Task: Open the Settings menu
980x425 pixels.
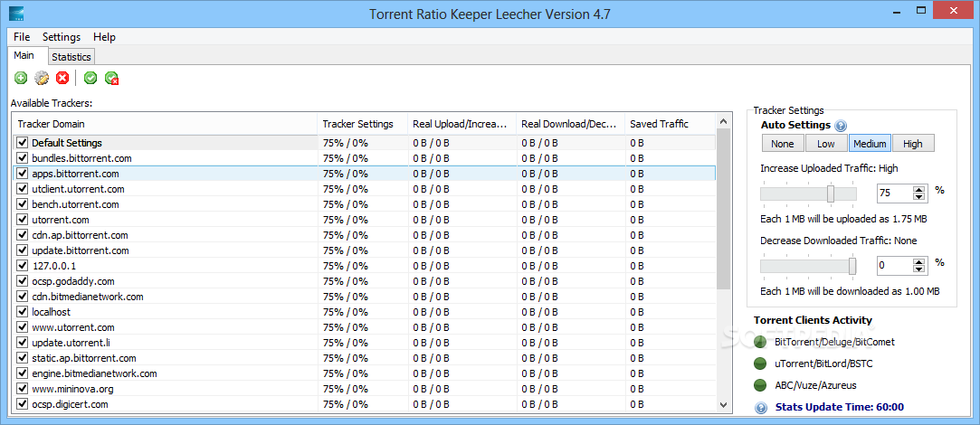Action: (62, 37)
